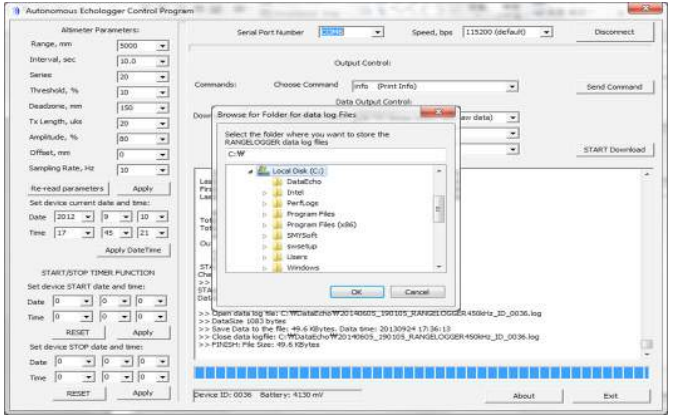
Task: Expand the PerfLogs folder node
Action: (264, 204)
